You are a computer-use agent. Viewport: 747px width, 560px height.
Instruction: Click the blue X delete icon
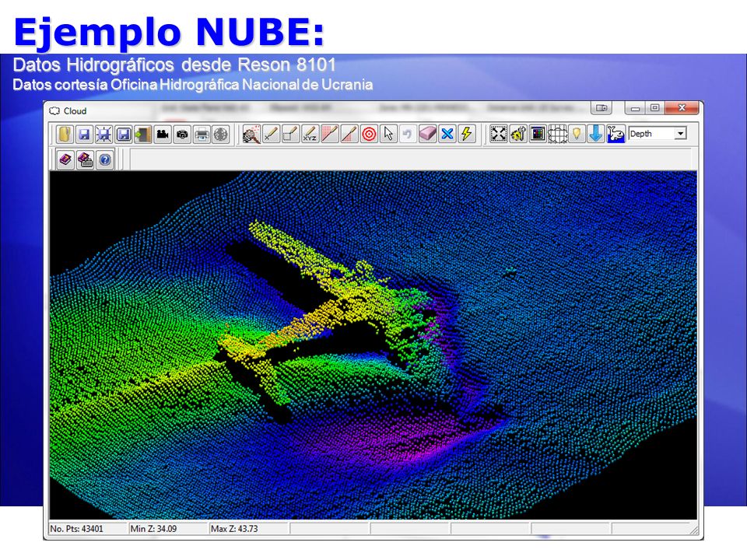447,135
